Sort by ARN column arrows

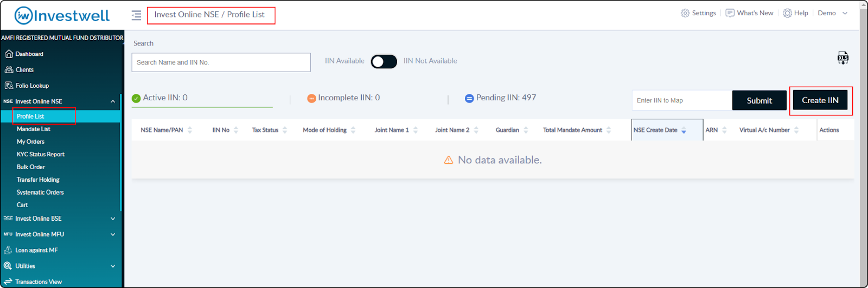(724, 130)
